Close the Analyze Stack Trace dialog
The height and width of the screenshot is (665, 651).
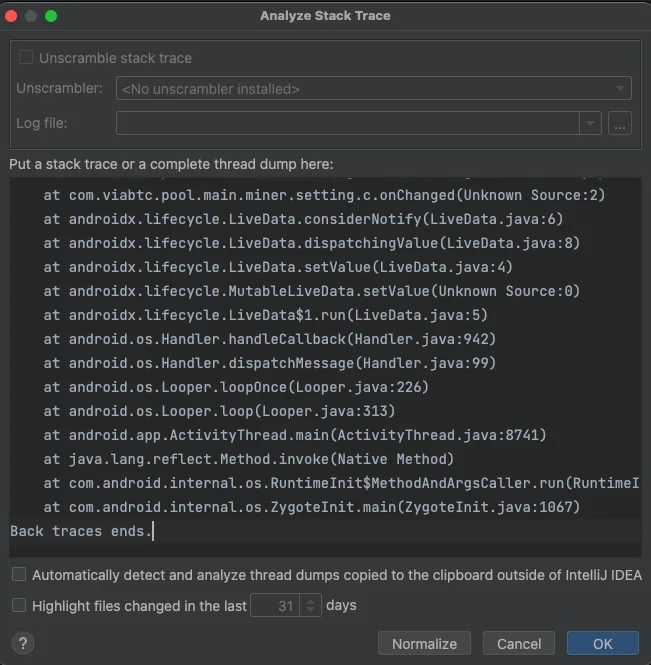(x=12, y=16)
